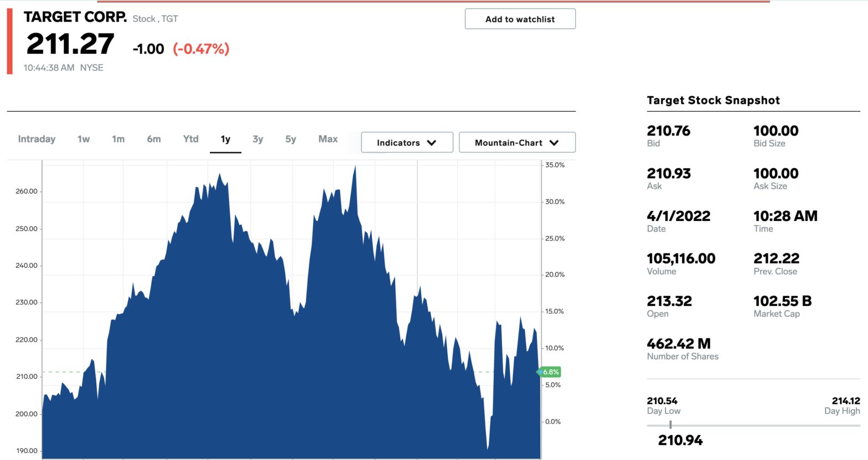This screenshot has width=868, height=460.
Task: Click the 210.94 slider price label
Action: [680, 441]
